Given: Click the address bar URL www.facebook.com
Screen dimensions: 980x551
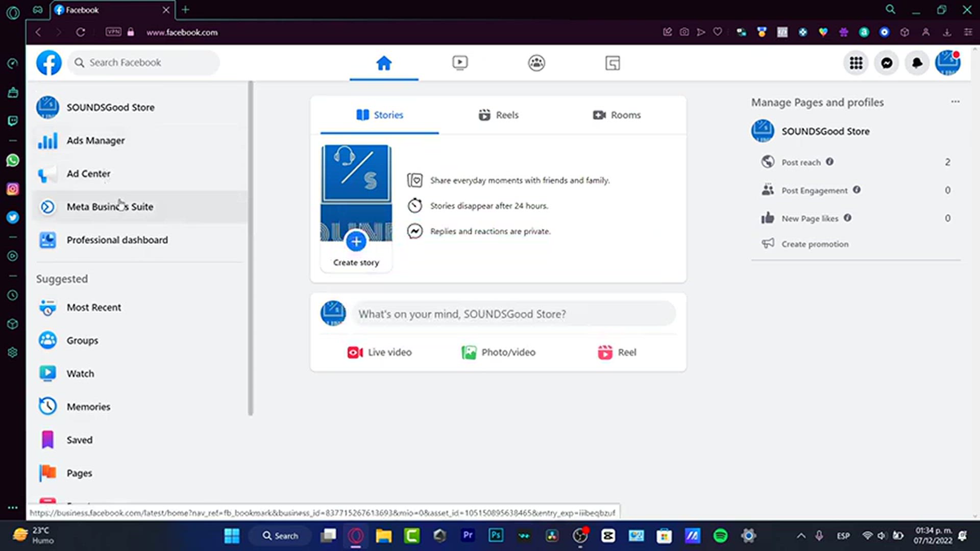Looking at the screenshot, I should [x=182, y=32].
